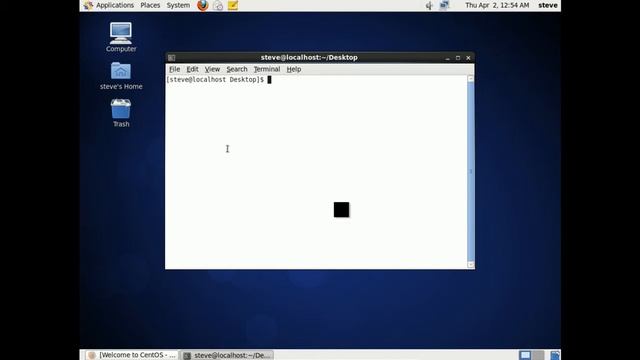Open the System menu
Viewport: 640px width, 360px height.
[x=178, y=5]
